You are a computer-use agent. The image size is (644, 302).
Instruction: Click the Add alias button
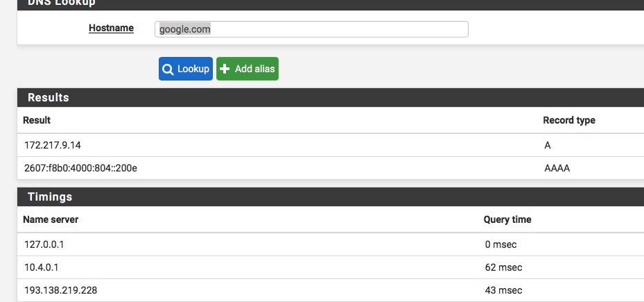(247, 69)
